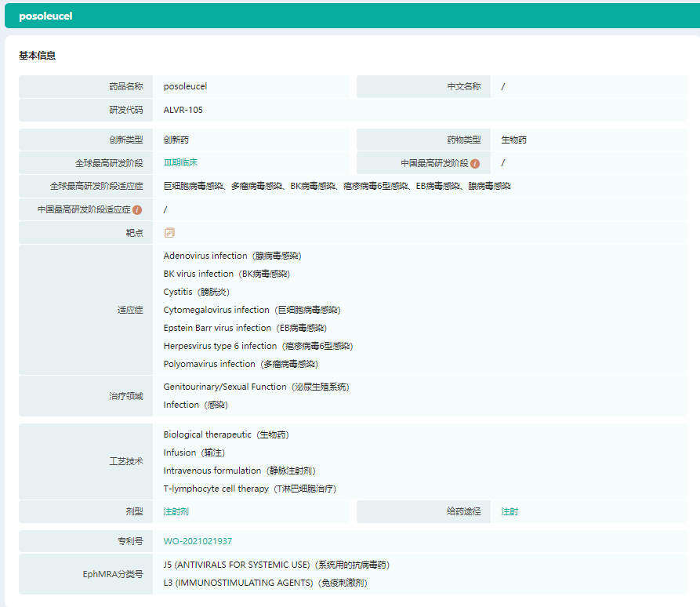Click the L3 IMMUNOSTIMULATING AGENTS classification
This screenshot has width=700, height=607.
point(265,583)
